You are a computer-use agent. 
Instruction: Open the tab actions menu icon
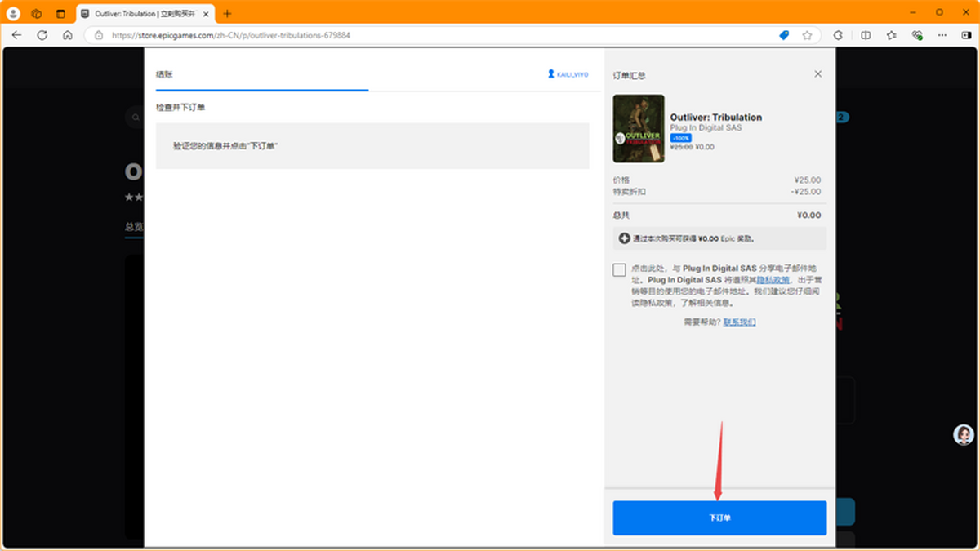pyautogui.click(x=60, y=13)
